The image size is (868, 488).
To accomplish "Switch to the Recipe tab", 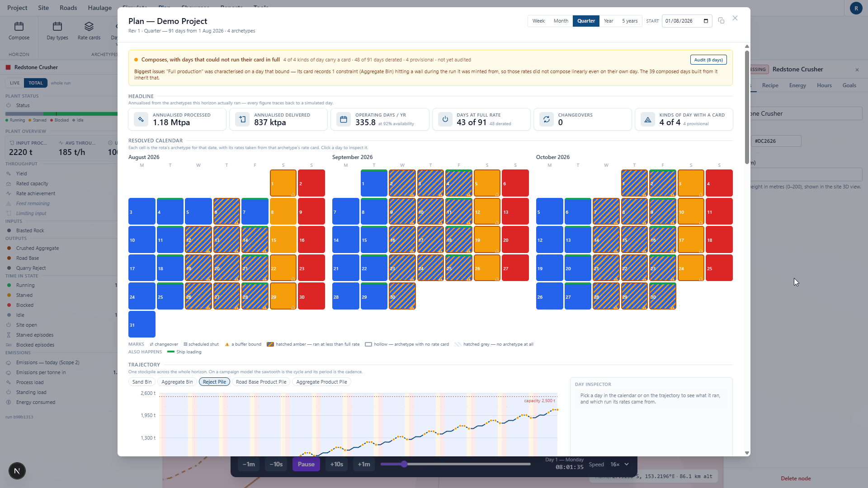I will tap(770, 85).
